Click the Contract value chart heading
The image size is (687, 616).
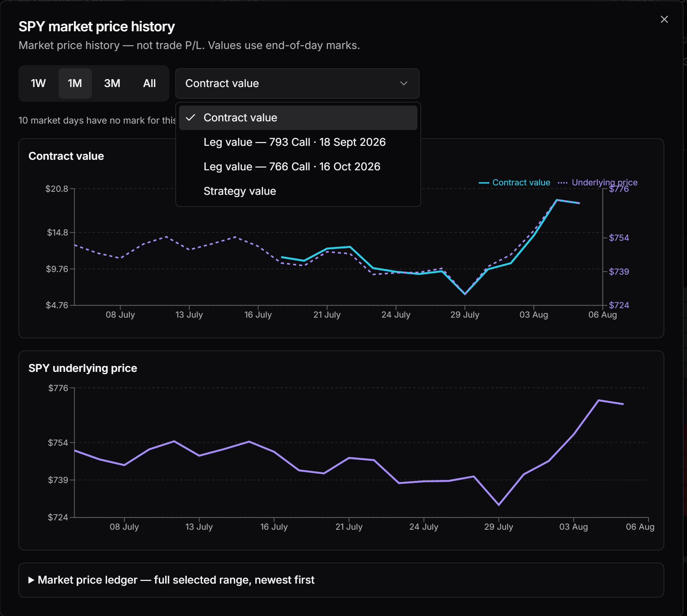click(x=66, y=156)
